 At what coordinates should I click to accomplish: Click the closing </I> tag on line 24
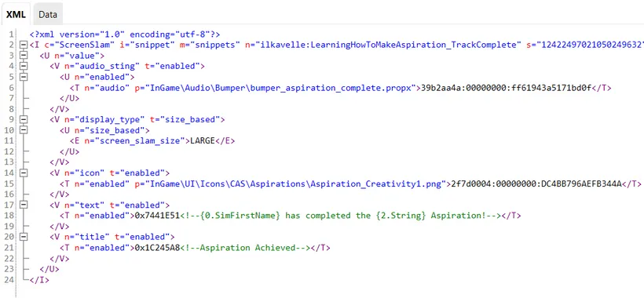click(x=39, y=279)
